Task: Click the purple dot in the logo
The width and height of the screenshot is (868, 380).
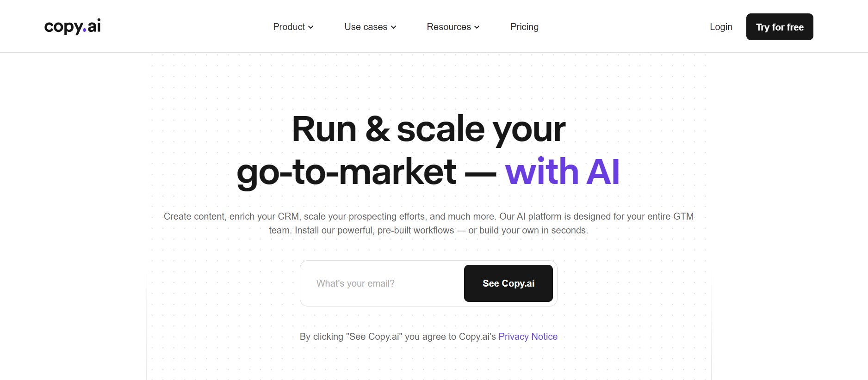Action: click(84, 31)
